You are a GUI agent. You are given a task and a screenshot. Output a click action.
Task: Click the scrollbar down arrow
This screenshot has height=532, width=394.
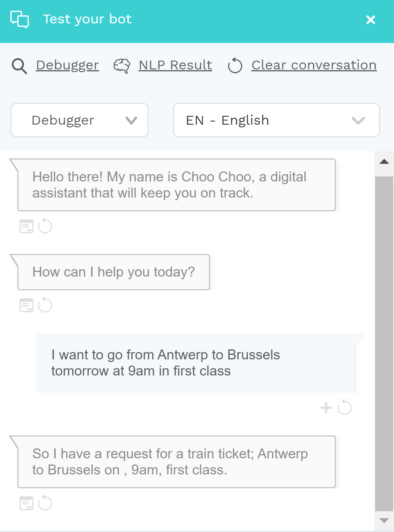384,520
